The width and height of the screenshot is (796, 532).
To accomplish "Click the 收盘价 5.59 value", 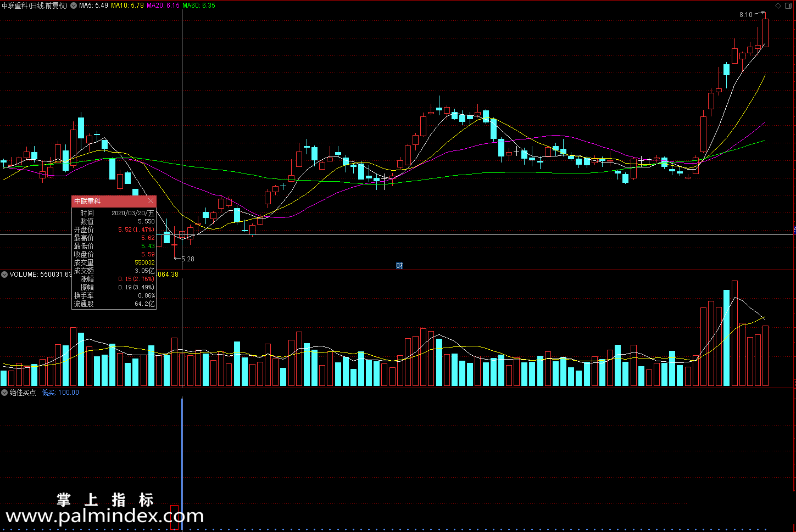I will tap(148, 254).
